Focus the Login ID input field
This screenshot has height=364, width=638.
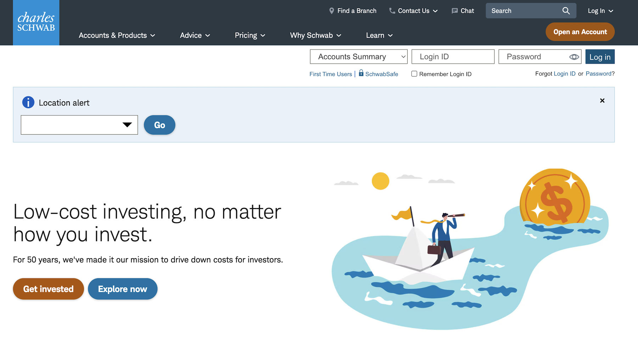pyautogui.click(x=453, y=57)
